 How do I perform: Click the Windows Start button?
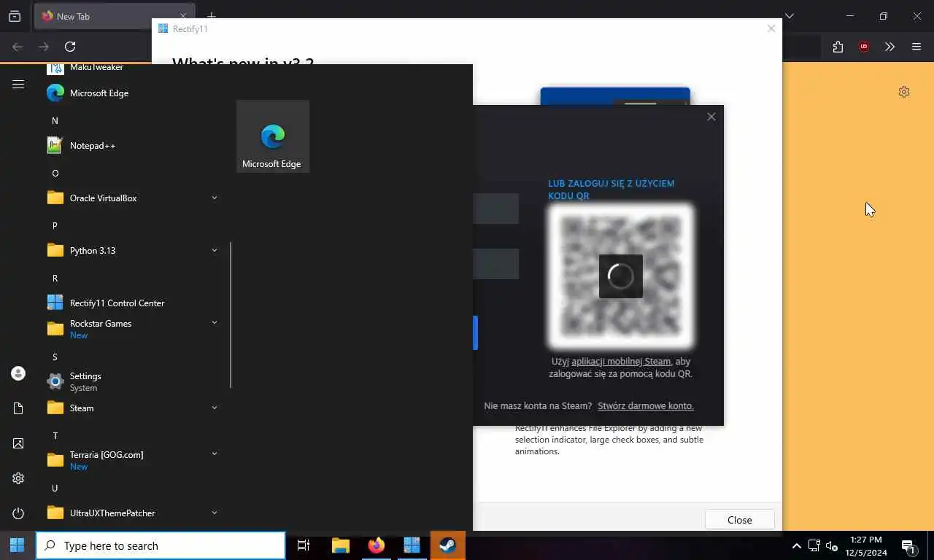click(x=18, y=545)
